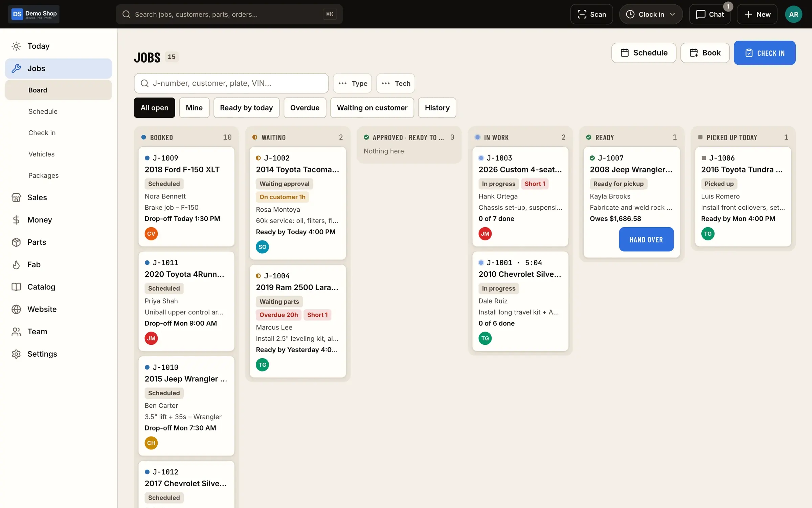Open the Sales section
The height and width of the screenshot is (508, 812).
coord(59,197)
